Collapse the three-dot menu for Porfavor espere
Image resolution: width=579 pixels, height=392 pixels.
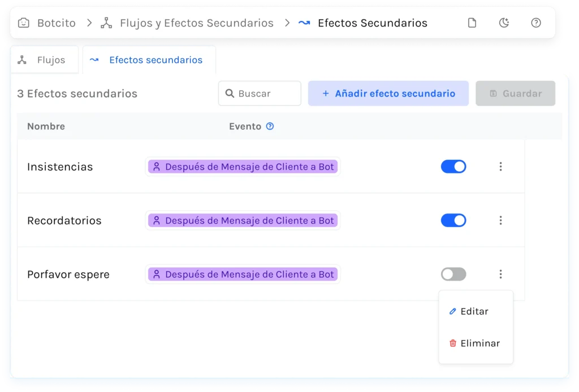[x=500, y=275]
